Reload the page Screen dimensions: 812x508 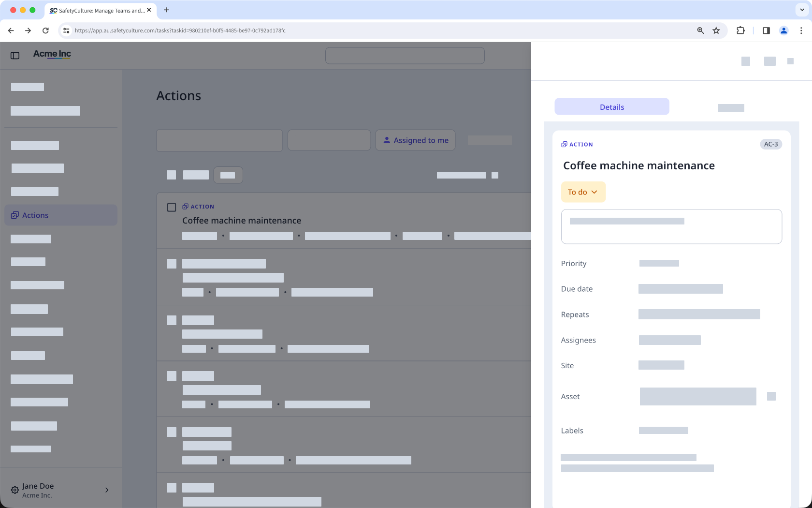pyautogui.click(x=45, y=30)
